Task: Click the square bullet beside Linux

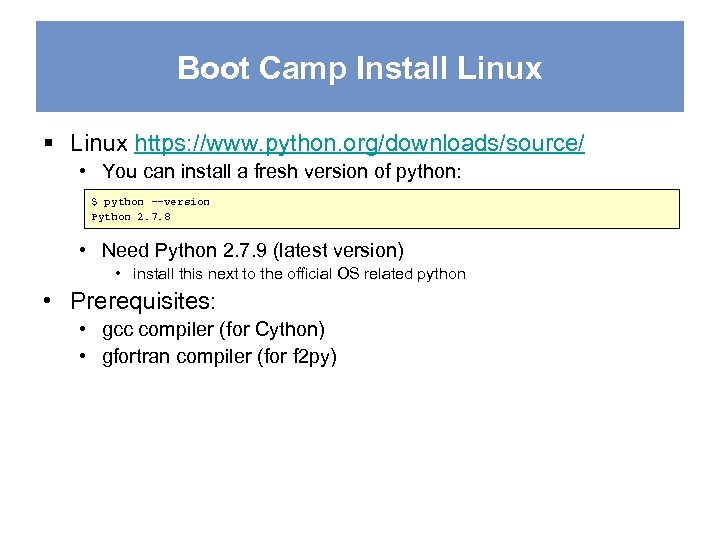Action: tap(49, 144)
